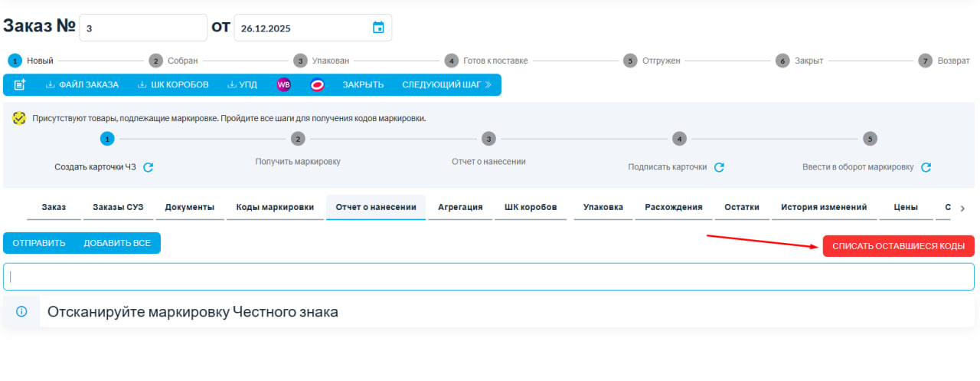
Task: Refresh the 'Подписать карточки' step
Action: coord(719,167)
